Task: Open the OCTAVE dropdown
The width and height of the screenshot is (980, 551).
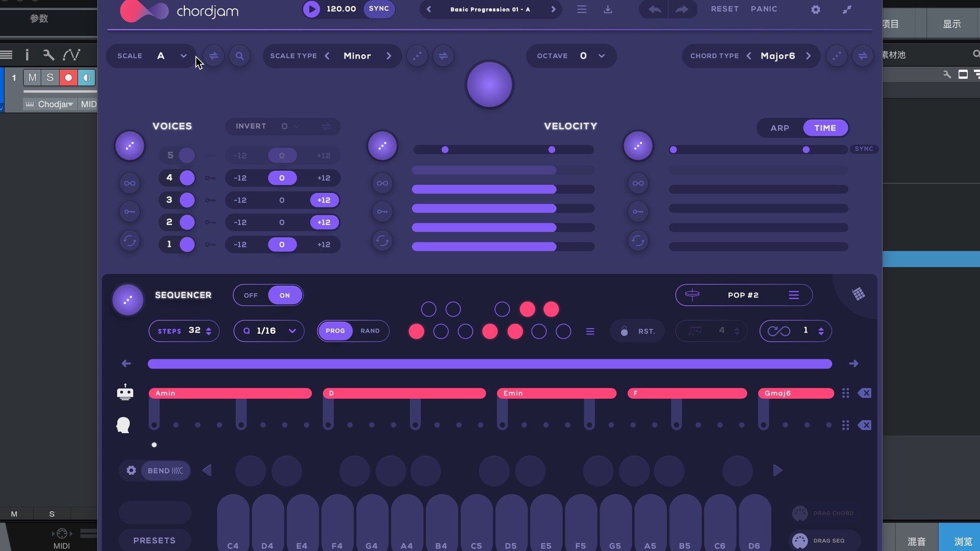Action: pos(602,56)
